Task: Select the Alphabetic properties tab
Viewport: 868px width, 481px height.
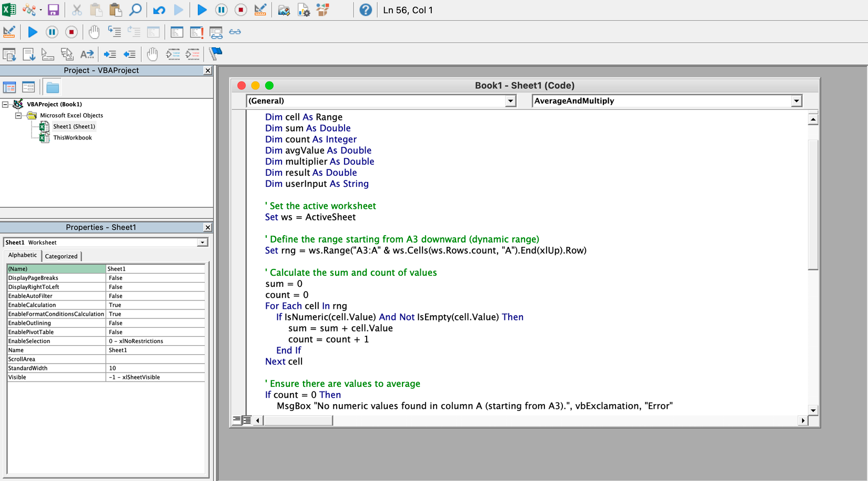Action: (x=23, y=255)
